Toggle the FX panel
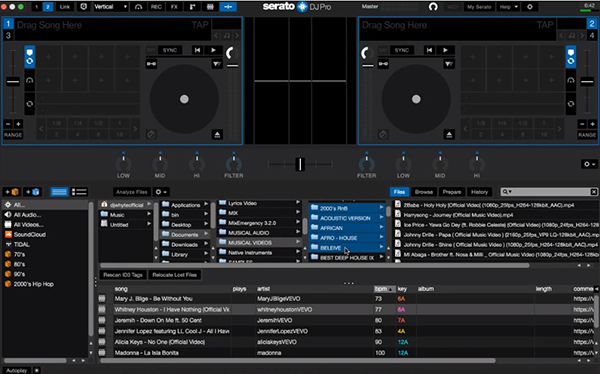Screen dimensions: 600x374 click(174, 7)
